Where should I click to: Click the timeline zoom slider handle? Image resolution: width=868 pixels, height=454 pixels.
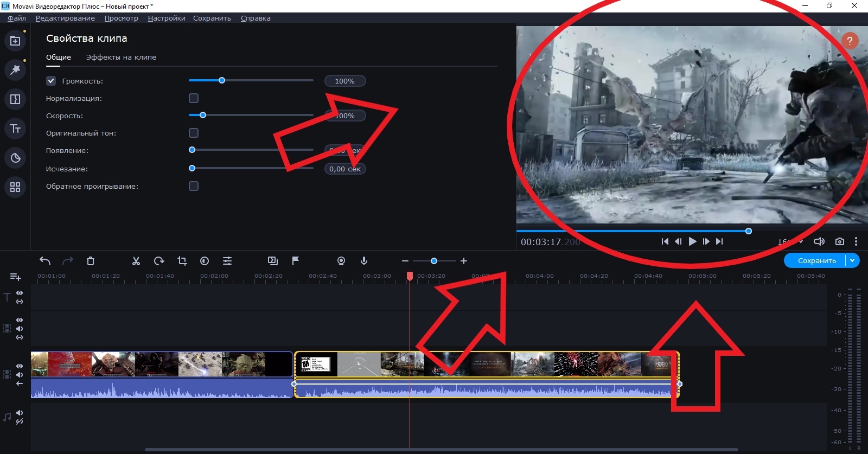[x=434, y=261]
